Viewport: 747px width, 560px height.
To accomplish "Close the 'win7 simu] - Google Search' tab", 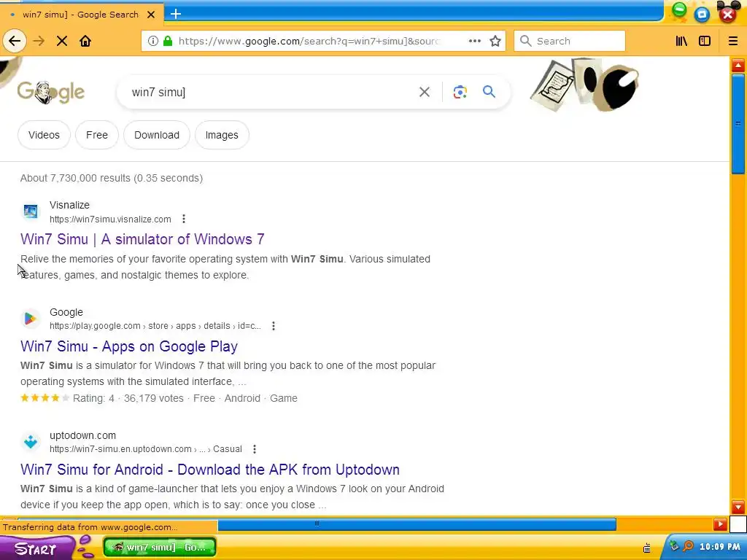I will coord(151,15).
